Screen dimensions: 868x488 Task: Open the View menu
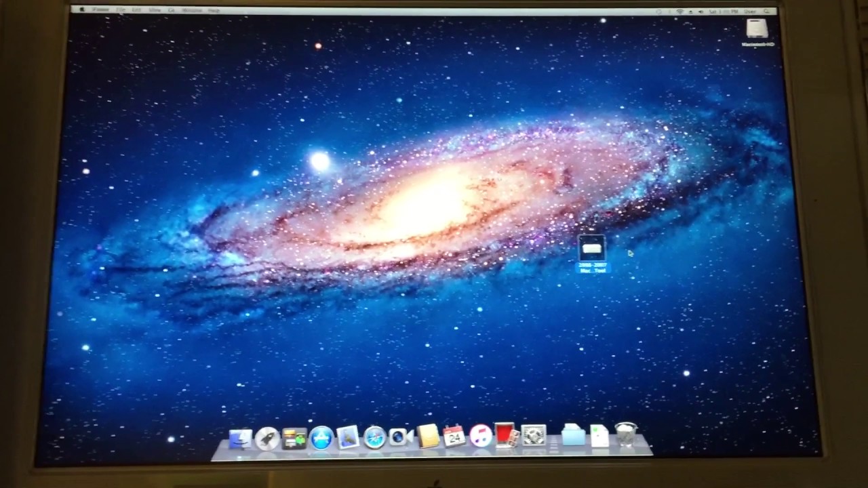coord(155,10)
